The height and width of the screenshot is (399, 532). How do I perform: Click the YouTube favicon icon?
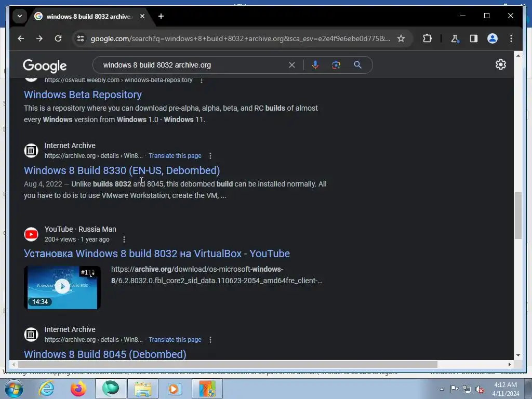(x=31, y=234)
